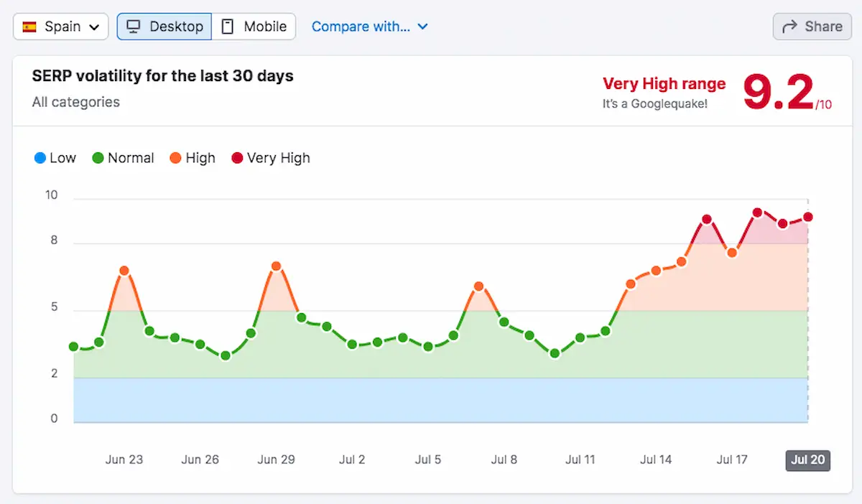Click the chevron next to Compare with
The width and height of the screenshot is (862, 504).
pos(422,27)
